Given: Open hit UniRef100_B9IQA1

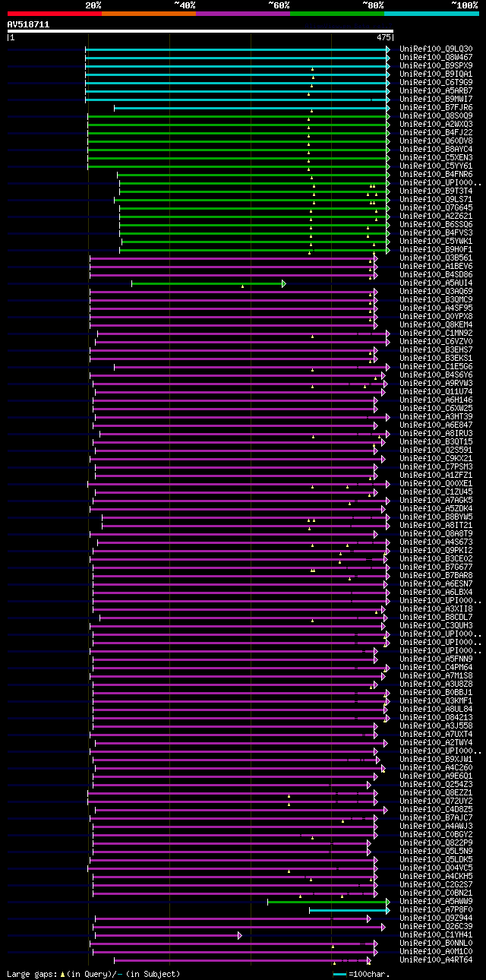Looking at the screenshot, I should coord(436,74).
